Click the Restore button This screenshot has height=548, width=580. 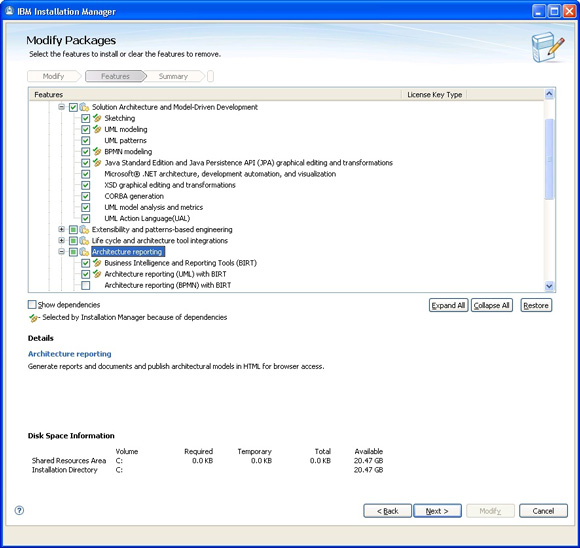point(536,305)
